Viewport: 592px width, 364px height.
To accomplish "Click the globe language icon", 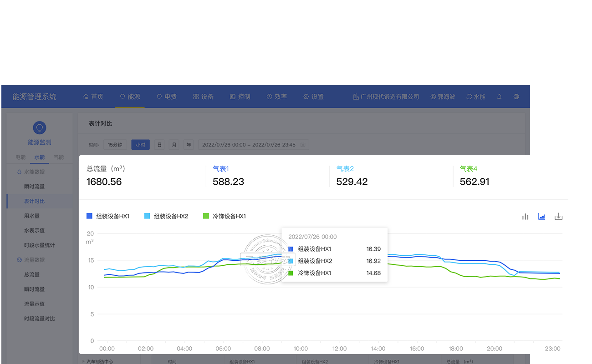I will (516, 97).
